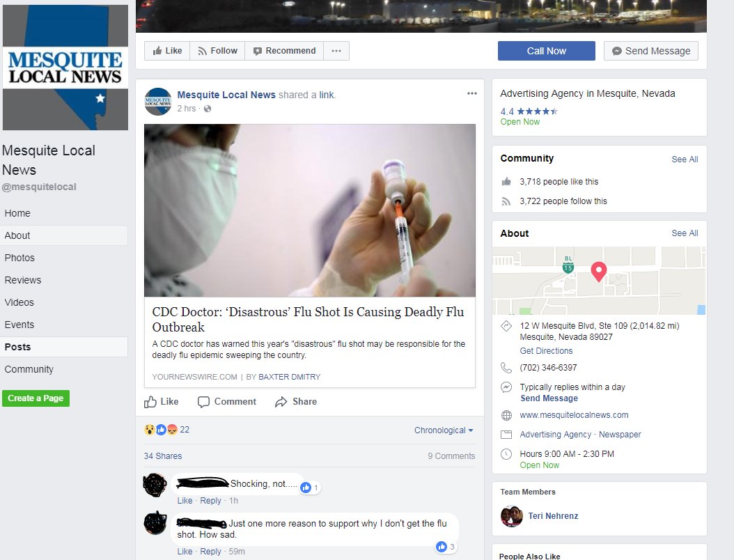Click the post's public globe icon

(x=208, y=109)
